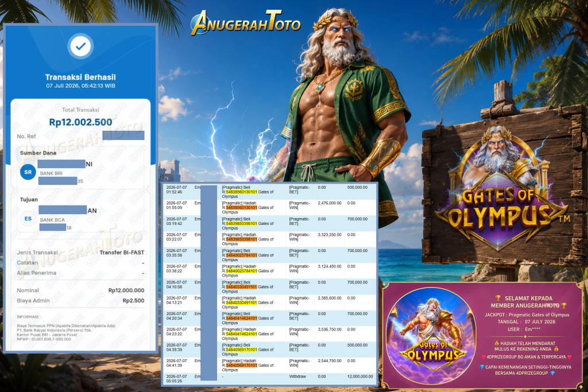The image size is (588, 392).
Task: Click round ID 54840025784101 in the 03:38:22 row
Action: point(242,271)
